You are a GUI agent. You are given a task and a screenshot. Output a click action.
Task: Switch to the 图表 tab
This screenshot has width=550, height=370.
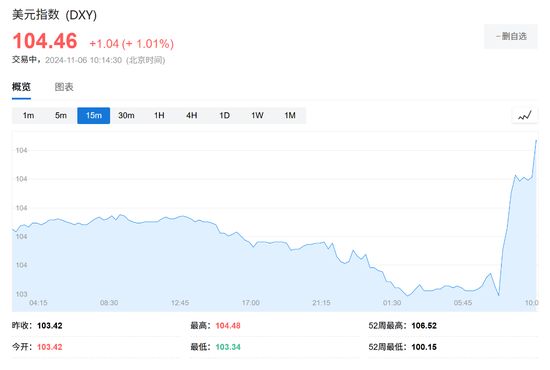64,87
